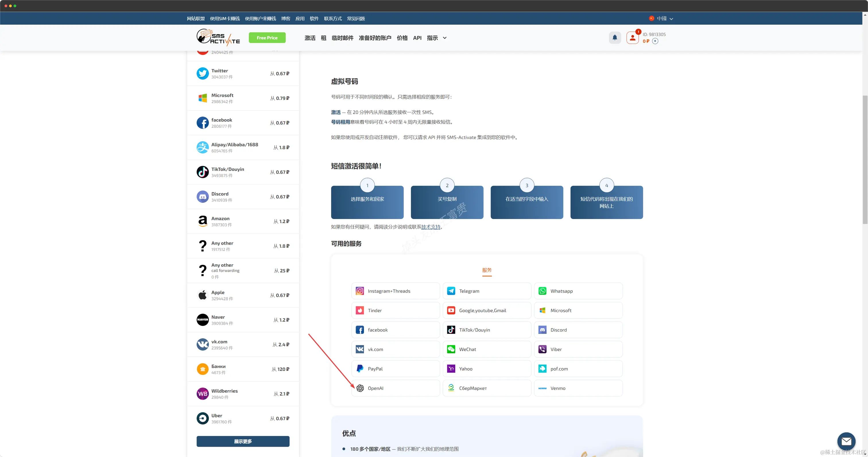Viewport: 868px width, 457px height.
Task: Select the vk.com row in sidebar
Action: click(243, 344)
